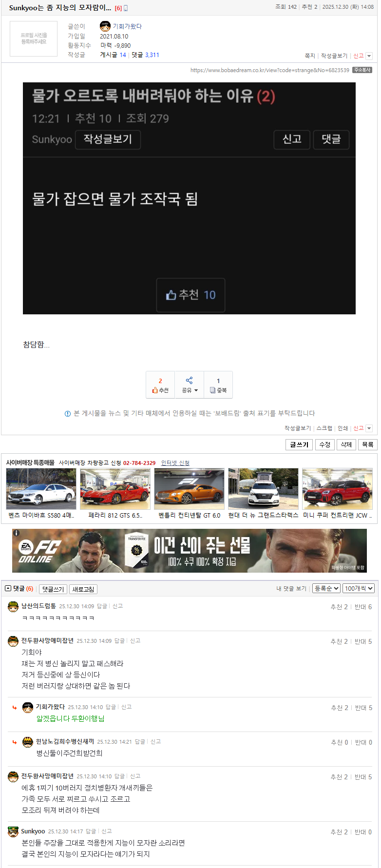Screen dimensions: 381x868
Task: Open the bobaedream post URL link
Action: [x=270, y=70]
